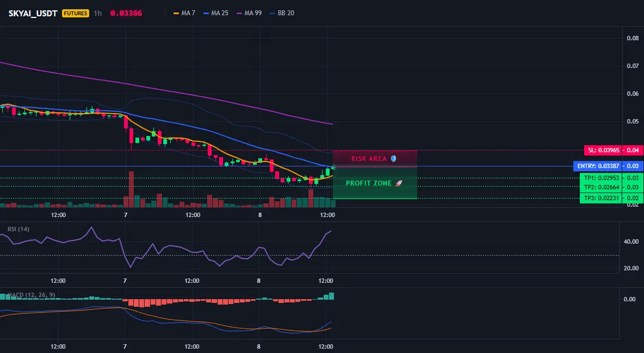Click the 0.05 price axis label

click(633, 121)
